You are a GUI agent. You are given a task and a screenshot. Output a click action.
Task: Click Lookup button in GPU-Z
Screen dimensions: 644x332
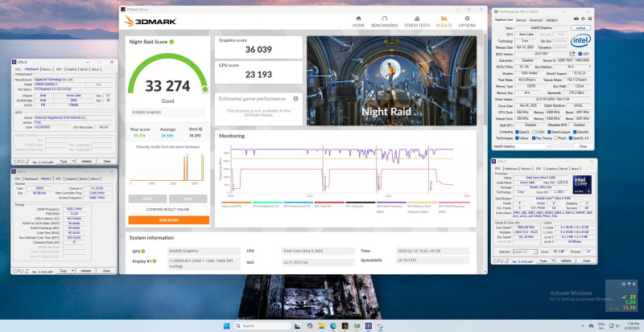[580, 28]
